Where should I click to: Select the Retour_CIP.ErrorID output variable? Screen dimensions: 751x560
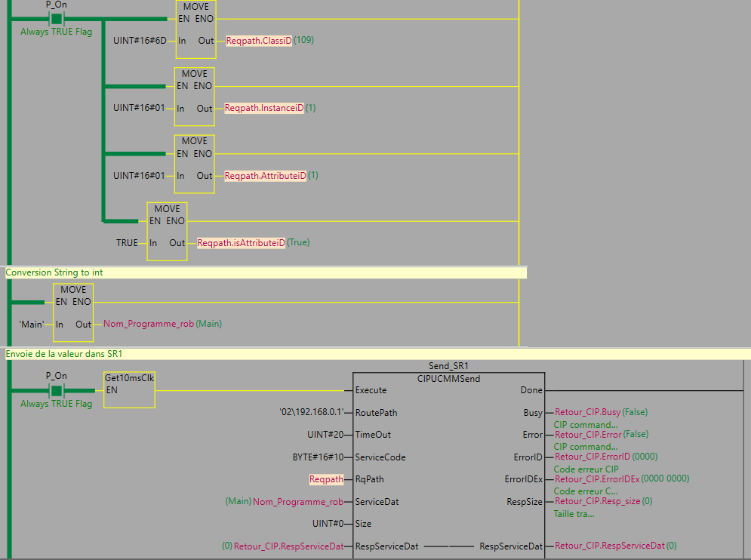[592, 457]
